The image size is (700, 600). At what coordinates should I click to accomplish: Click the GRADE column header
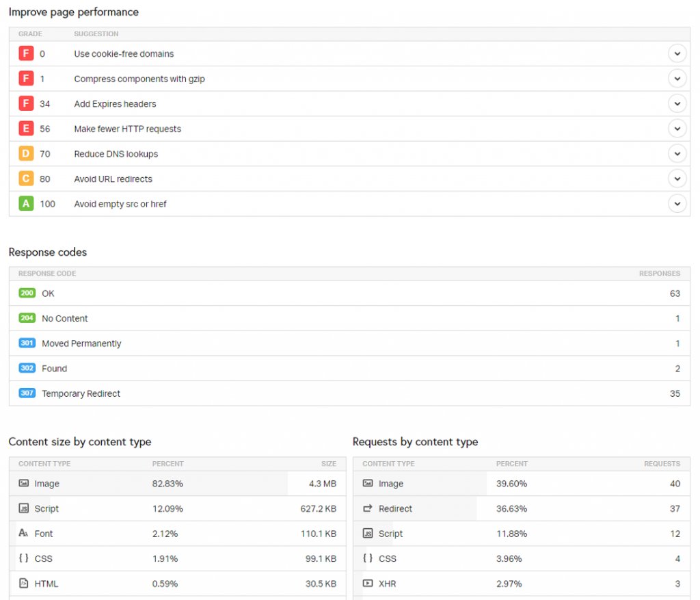point(29,34)
